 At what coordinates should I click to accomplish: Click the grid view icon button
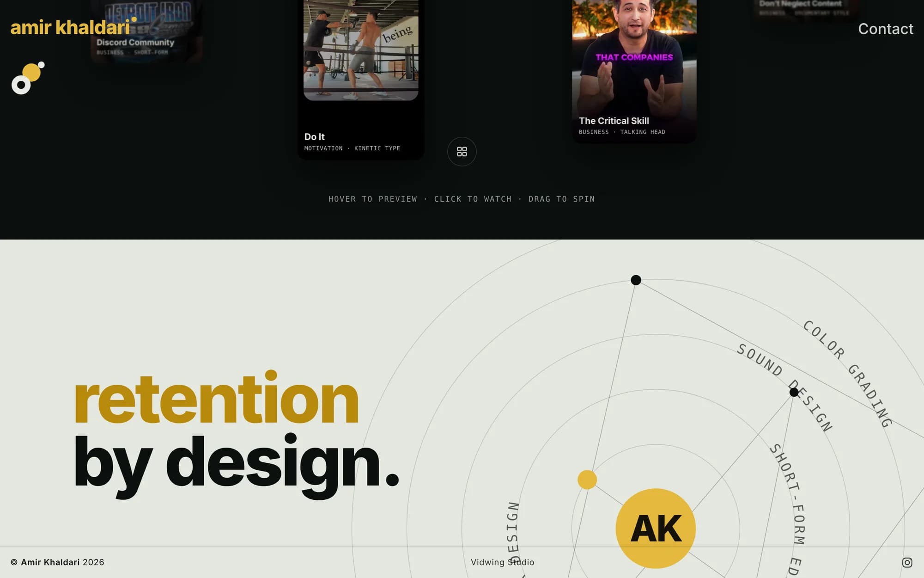(x=462, y=152)
